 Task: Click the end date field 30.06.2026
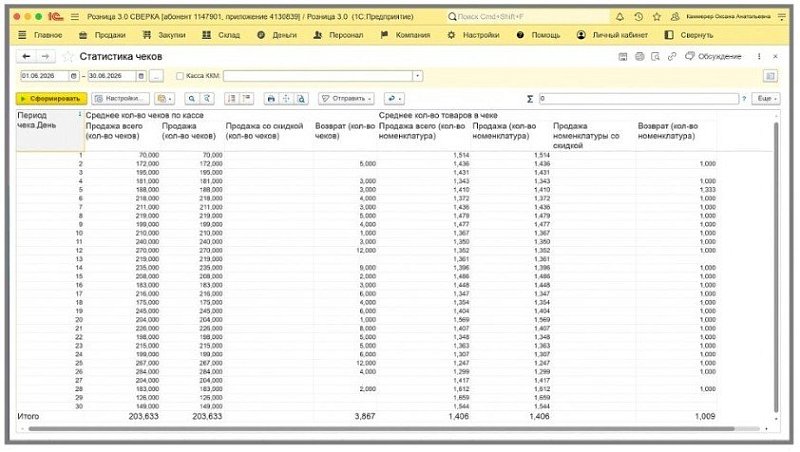pos(112,76)
